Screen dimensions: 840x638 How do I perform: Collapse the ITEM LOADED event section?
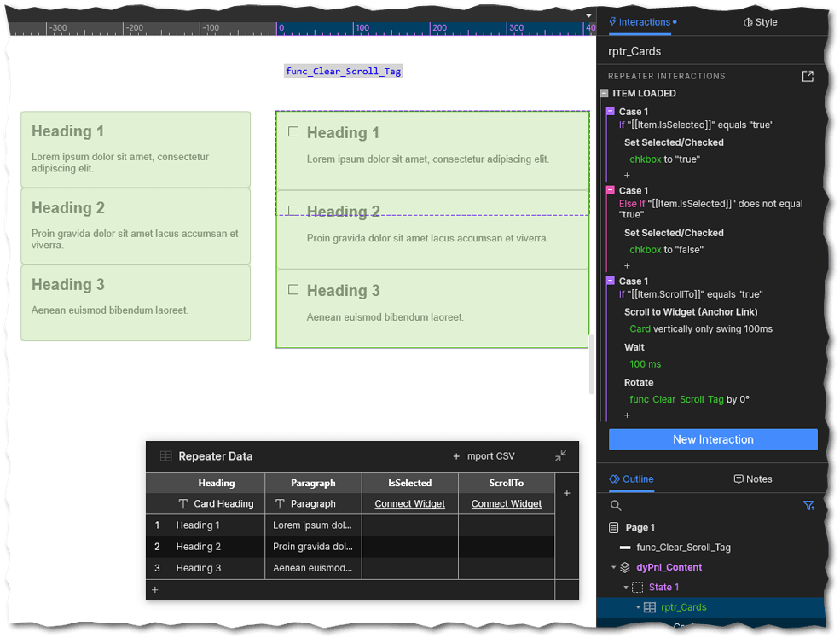(x=604, y=93)
